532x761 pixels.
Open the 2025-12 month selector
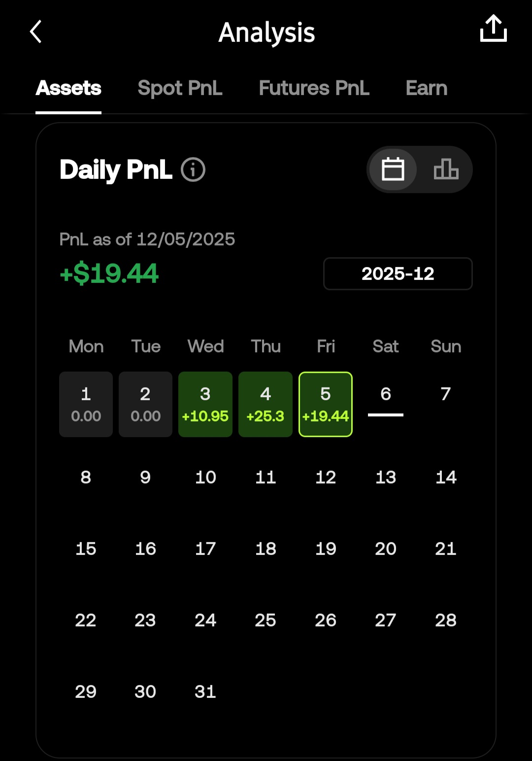398,274
